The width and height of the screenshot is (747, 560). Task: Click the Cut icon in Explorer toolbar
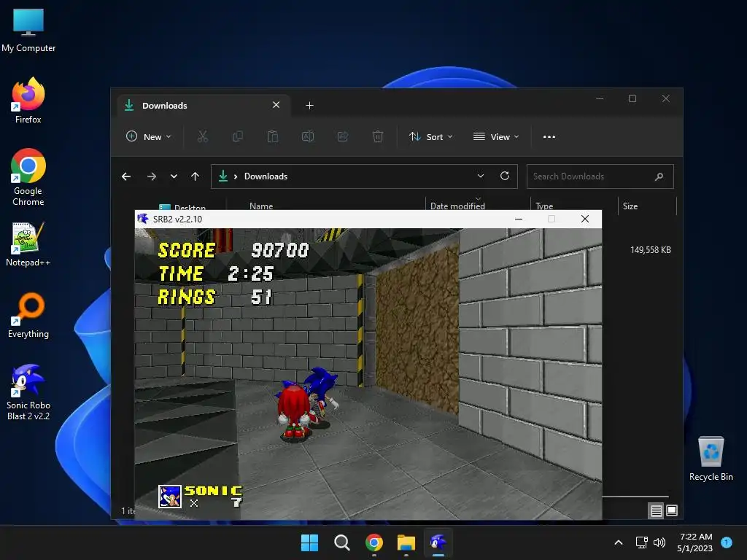pyautogui.click(x=203, y=136)
